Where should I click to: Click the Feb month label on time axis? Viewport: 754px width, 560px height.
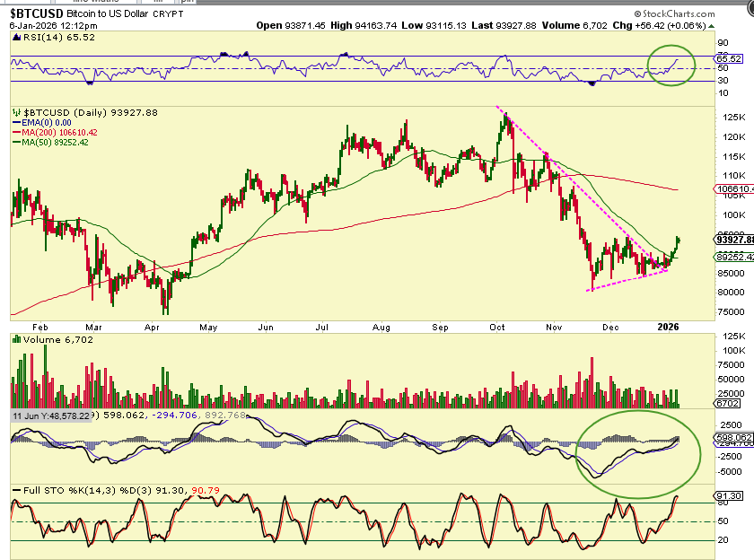[40, 328]
